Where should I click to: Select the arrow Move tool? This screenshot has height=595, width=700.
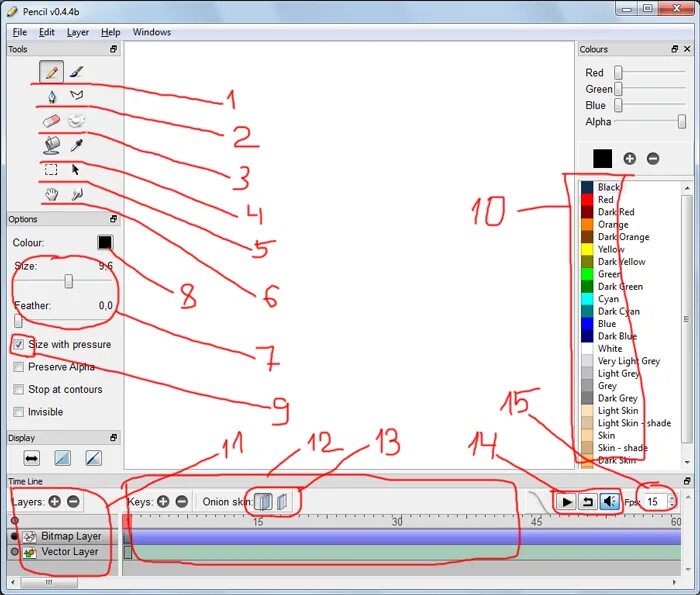pos(75,170)
